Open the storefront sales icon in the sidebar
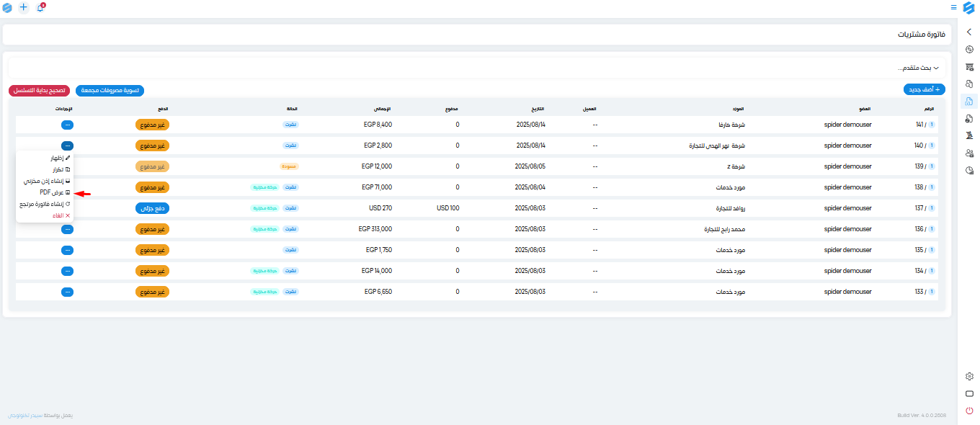The height and width of the screenshot is (425, 980). pos(969,67)
